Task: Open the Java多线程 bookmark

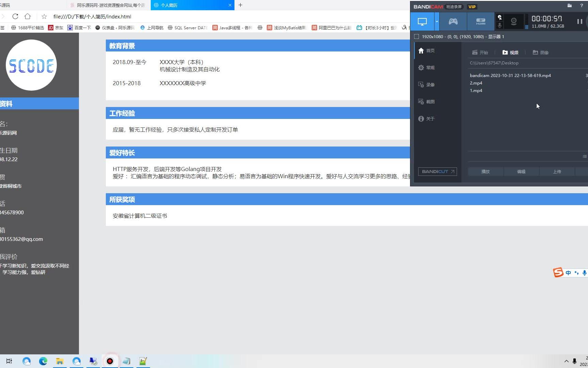Action: 232,28
